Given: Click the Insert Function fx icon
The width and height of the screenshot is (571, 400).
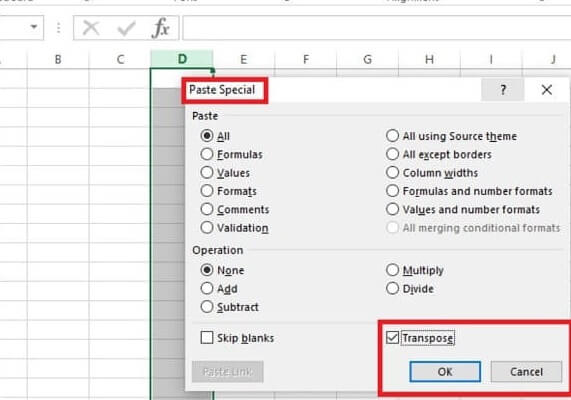Looking at the screenshot, I should tap(161, 28).
